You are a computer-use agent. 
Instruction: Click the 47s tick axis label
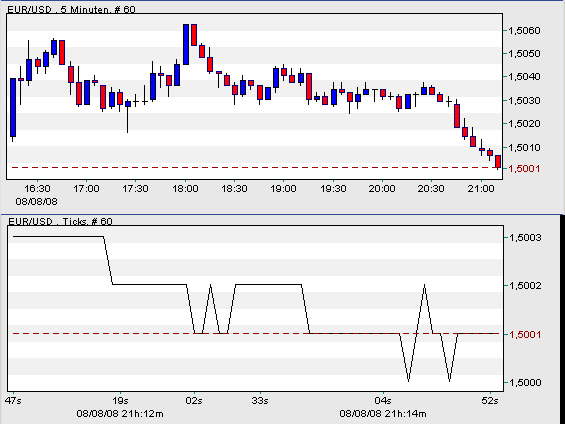(x=13, y=401)
